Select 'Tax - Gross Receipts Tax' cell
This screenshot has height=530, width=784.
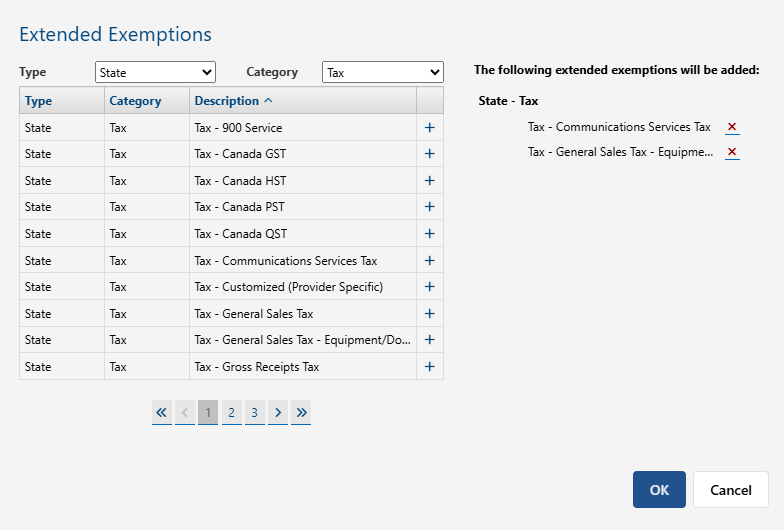point(303,366)
